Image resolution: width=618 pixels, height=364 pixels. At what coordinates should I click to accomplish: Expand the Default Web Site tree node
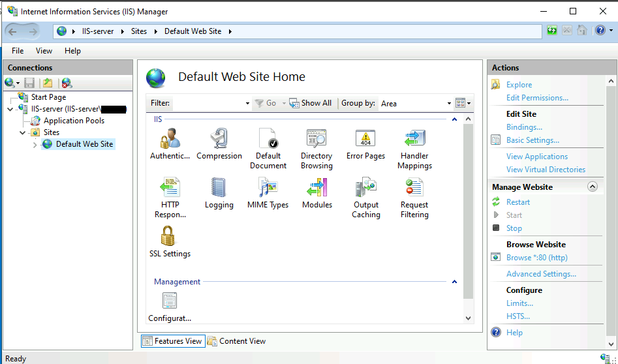[x=35, y=144]
